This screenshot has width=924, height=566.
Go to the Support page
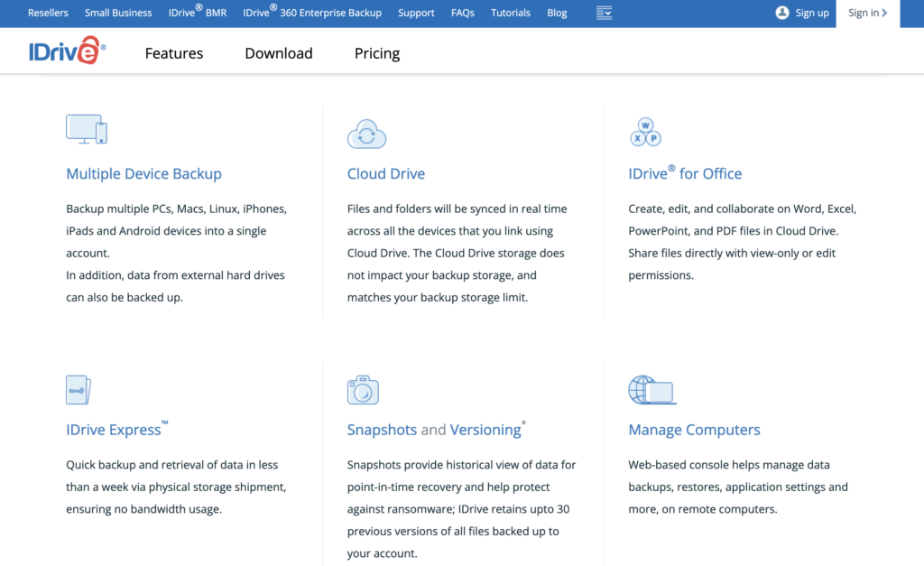(416, 13)
